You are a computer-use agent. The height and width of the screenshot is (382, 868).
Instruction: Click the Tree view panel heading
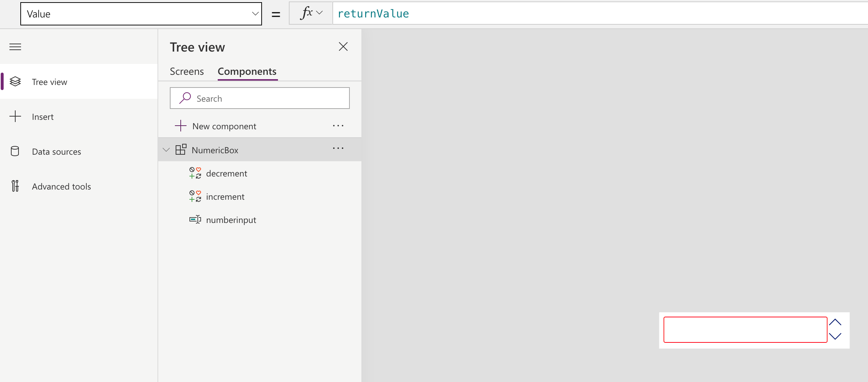[197, 47]
